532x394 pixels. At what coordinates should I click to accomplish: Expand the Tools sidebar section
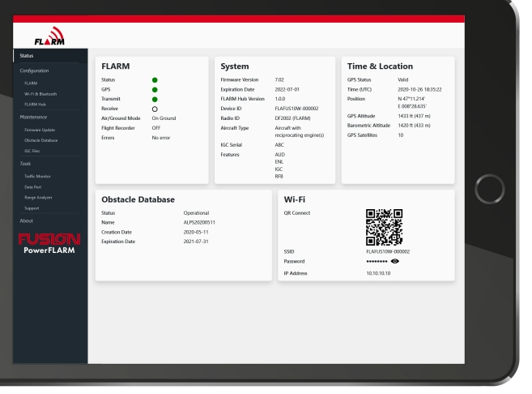point(25,161)
